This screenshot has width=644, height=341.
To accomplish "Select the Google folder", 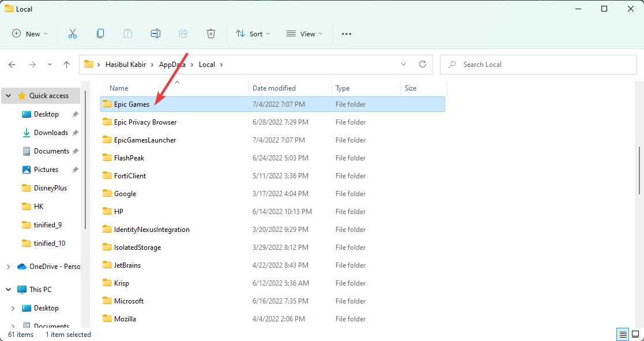I will [273, 194].
